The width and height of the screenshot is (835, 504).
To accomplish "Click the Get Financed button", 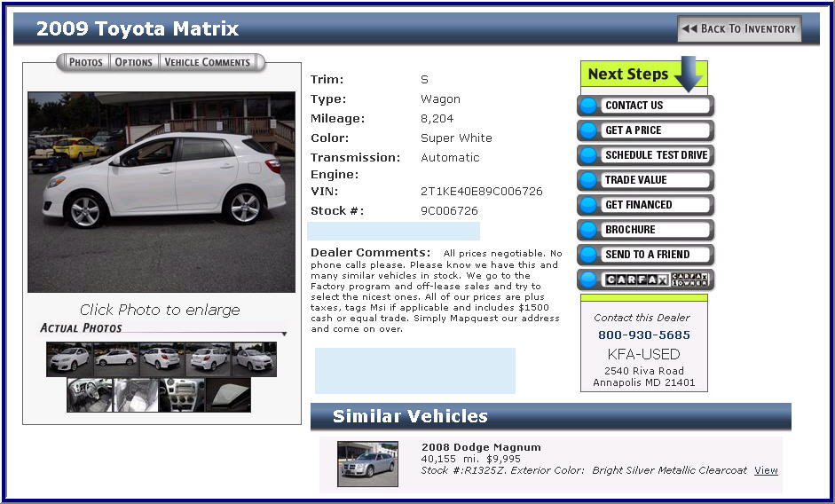I will [645, 205].
